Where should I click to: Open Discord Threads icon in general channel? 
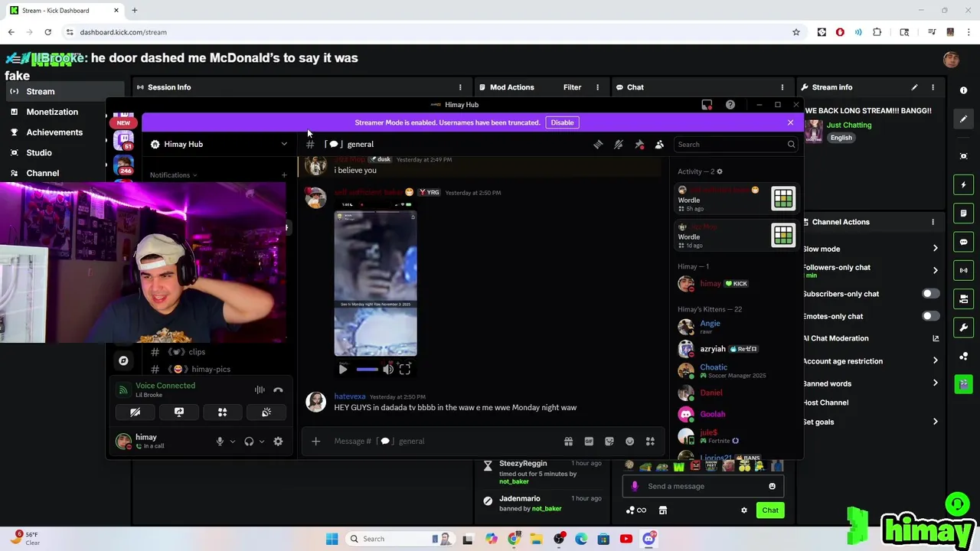click(x=598, y=144)
